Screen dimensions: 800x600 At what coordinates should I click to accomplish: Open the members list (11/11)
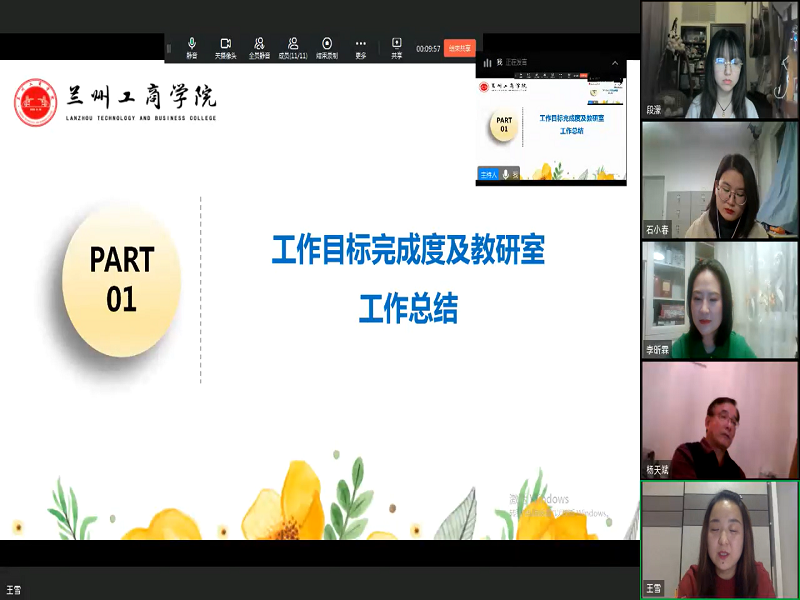tap(293, 46)
